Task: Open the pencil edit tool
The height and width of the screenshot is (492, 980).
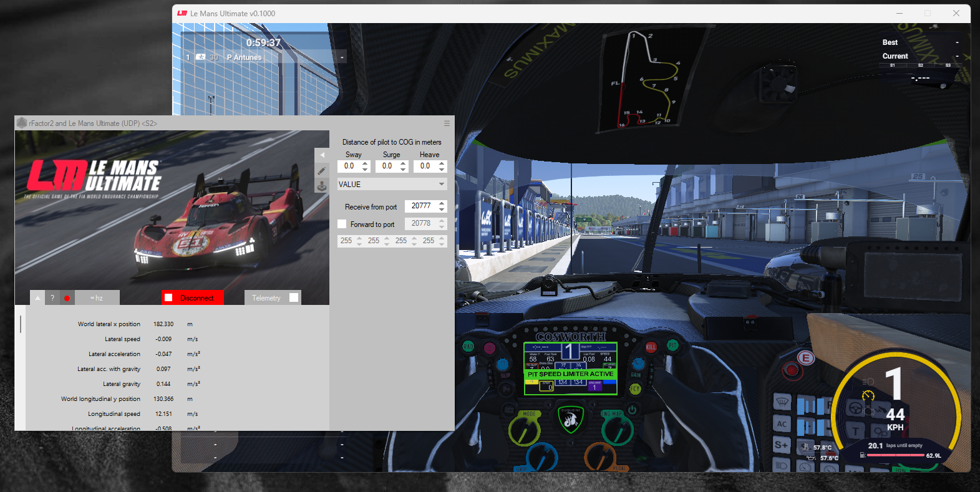Action: (322, 170)
